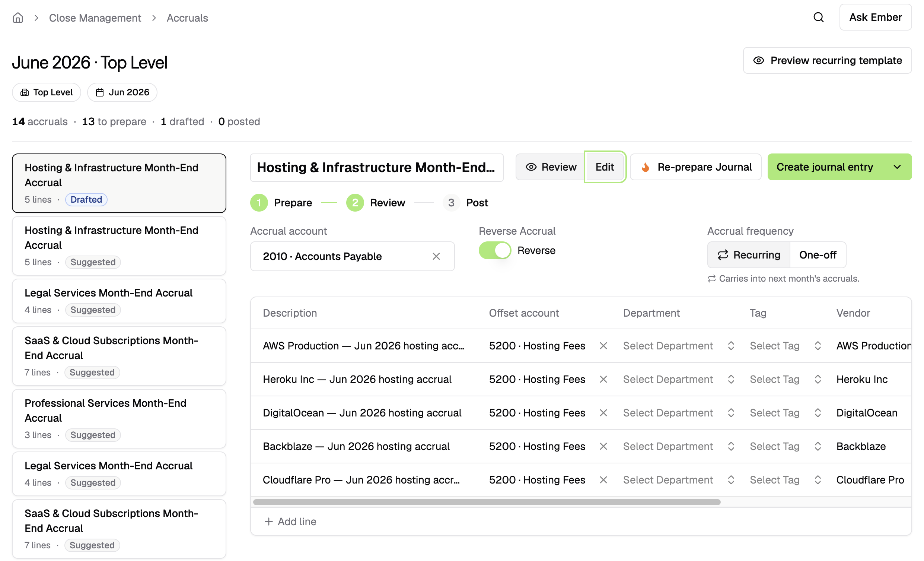
Task: Open Create journal entry dropdown arrow
Action: tap(897, 167)
